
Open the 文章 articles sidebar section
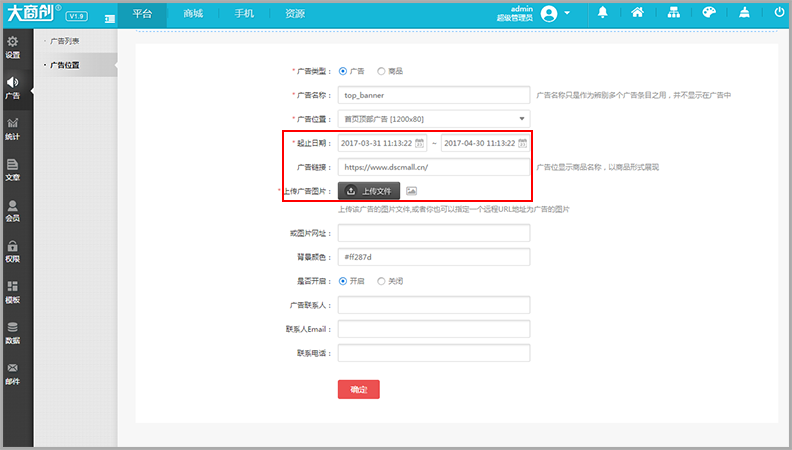pyautogui.click(x=13, y=170)
